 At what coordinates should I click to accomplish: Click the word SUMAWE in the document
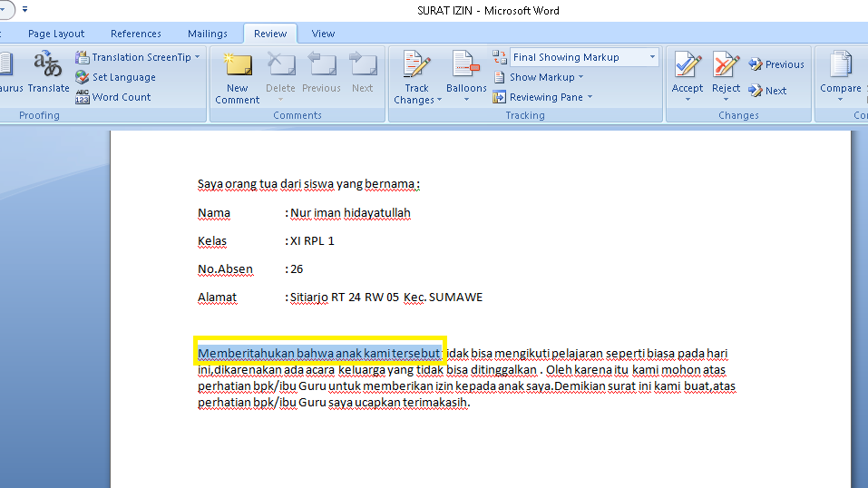coord(455,298)
